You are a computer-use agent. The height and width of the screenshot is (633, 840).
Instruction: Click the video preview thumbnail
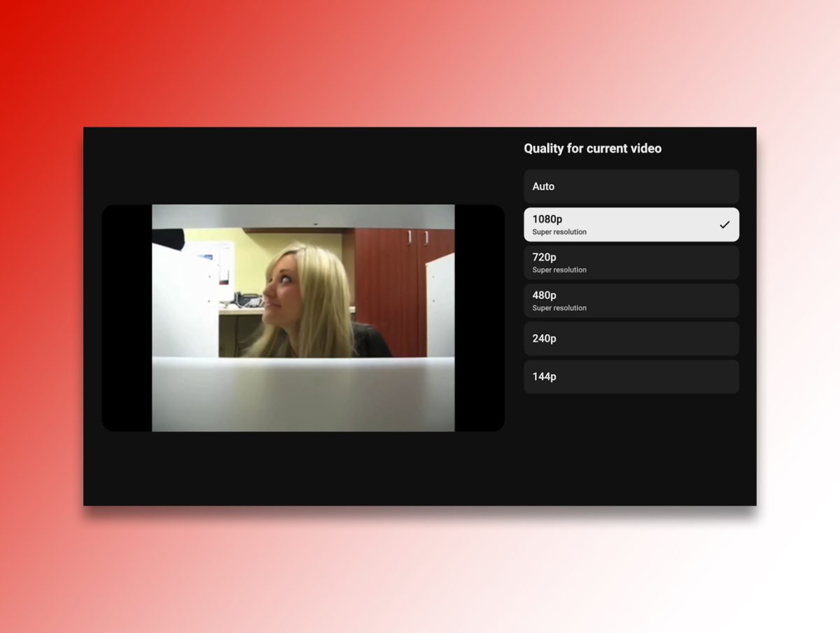(303, 318)
